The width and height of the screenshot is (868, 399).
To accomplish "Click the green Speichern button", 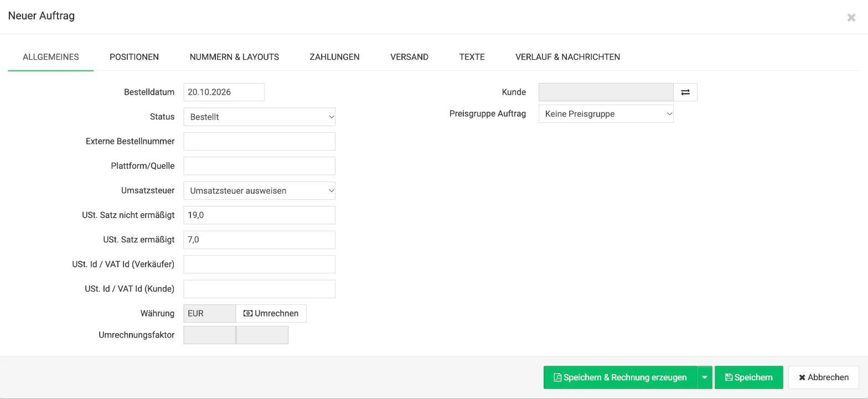I will [x=749, y=377].
